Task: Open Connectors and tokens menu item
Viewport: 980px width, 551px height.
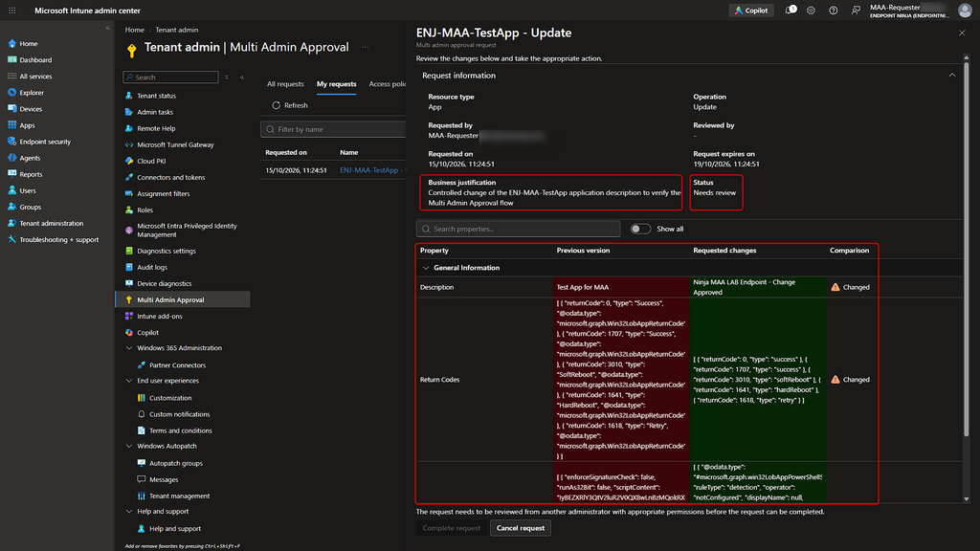Action: click(170, 177)
